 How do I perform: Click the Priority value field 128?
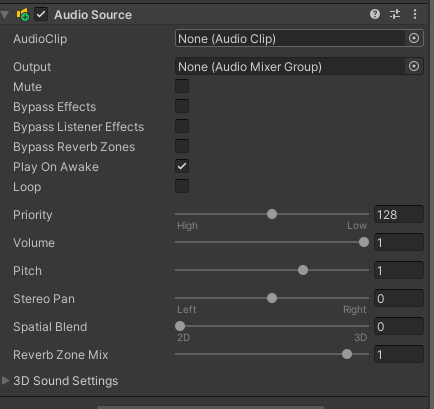(x=399, y=214)
